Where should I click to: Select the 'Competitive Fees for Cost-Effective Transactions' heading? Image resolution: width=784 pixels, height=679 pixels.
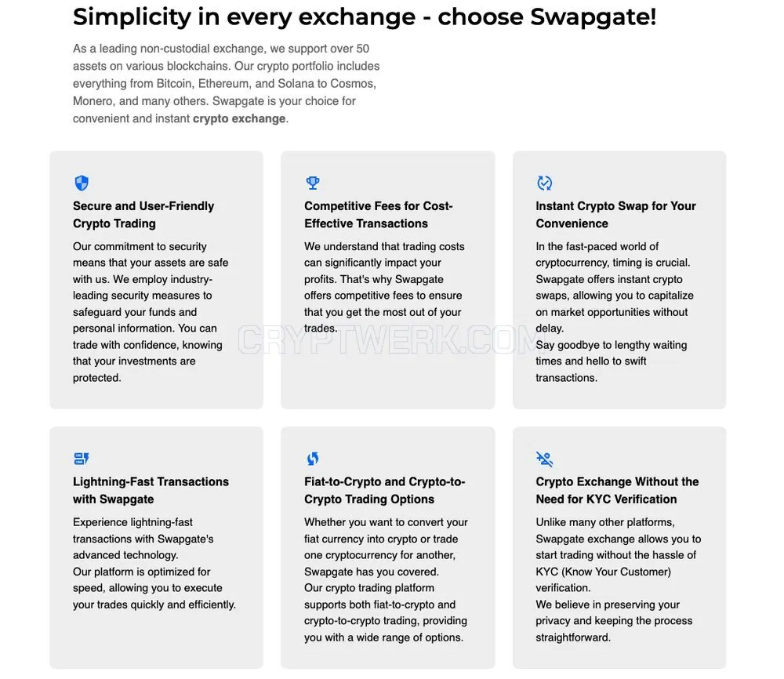(x=379, y=215)
